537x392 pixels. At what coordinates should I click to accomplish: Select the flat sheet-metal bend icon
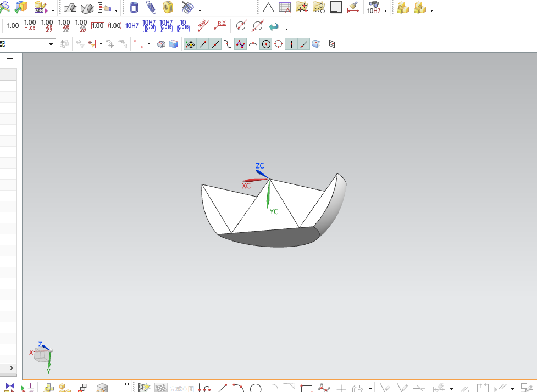click(70, 7)
